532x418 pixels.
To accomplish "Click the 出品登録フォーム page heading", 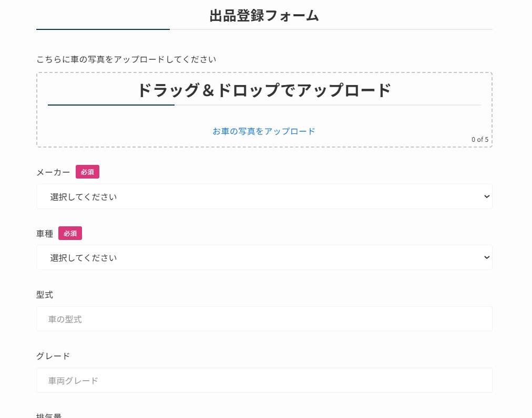I will point(264,16).
